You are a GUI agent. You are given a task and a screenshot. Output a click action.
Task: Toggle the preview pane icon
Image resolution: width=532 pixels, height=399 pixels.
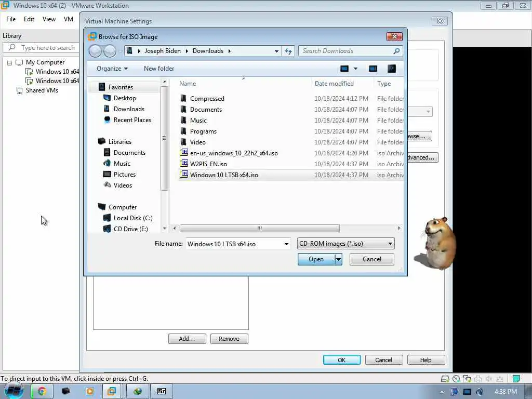pyautogui.click(x=373, y=69)
